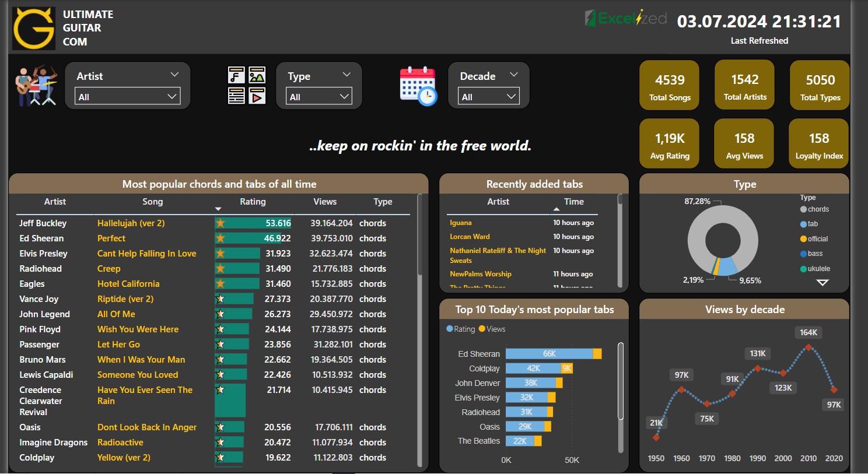
Task: Click the Wish You Were Here link
Action: point(138,329)
